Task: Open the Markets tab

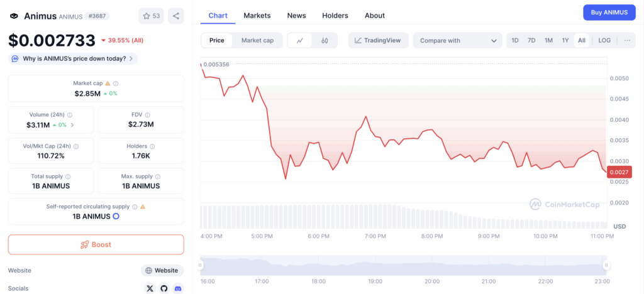Action: tap(257, 15)
